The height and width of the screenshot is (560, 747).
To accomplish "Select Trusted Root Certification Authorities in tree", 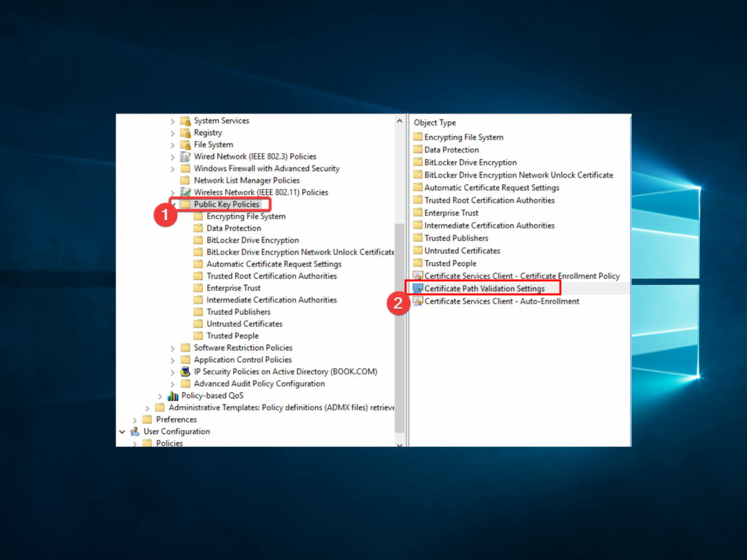I will (271, 276).
